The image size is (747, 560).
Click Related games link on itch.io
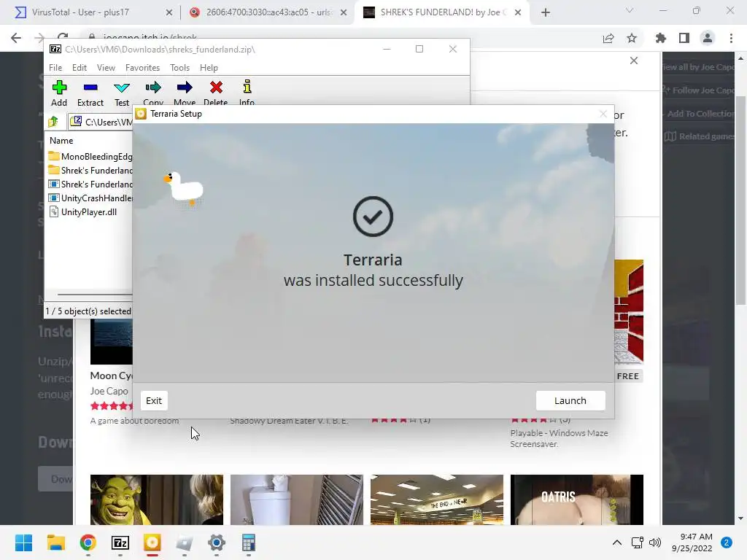click(x=700, y=136)
